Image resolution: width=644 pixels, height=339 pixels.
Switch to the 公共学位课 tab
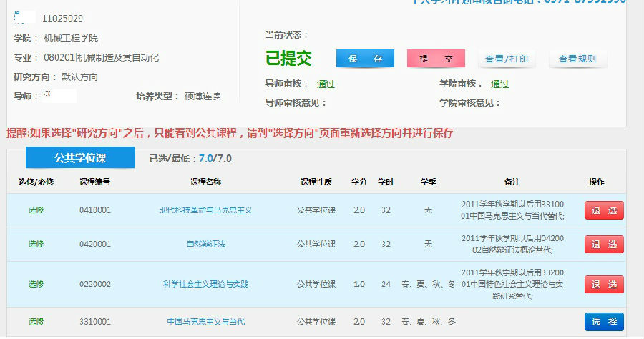point(80,158)
